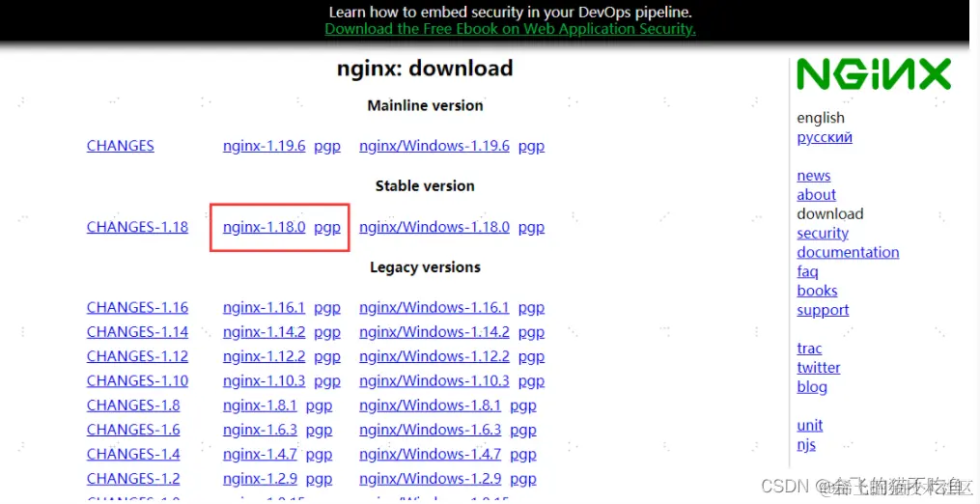
Task: Open pgp signature for nginx-1.18.0
Action: [327, 228]
